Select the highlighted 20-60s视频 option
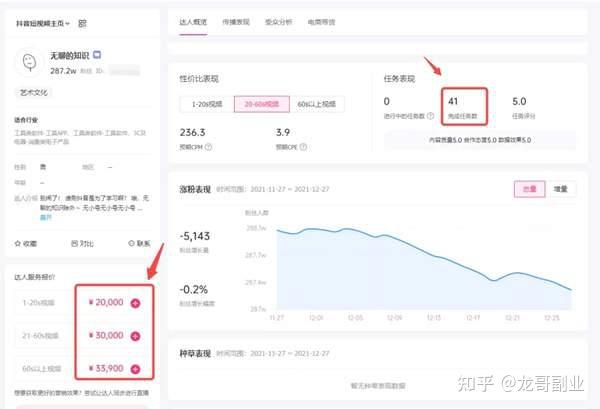The height and width of the screenshot is (409, 600). click(x=262, y=104)
